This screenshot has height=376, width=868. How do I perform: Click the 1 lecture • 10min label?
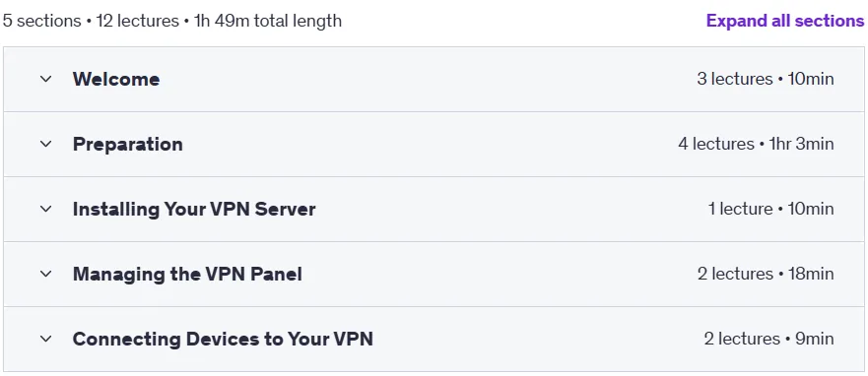(771, 209)
